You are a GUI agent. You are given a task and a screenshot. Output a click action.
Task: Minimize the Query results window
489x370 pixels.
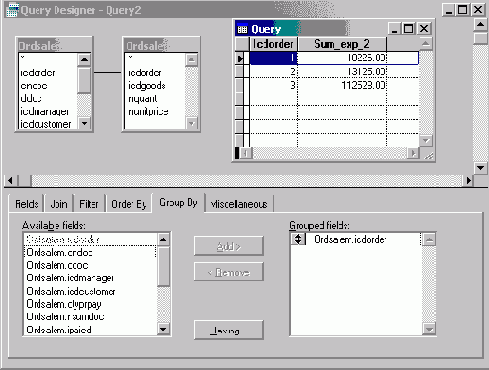pyautogui.click(x=394, y=29)
